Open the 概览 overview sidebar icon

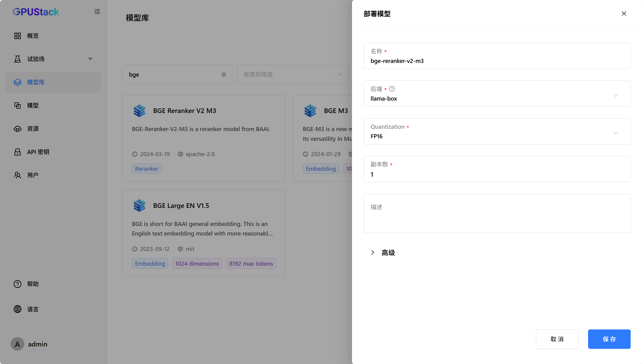(x=18, y=36)
